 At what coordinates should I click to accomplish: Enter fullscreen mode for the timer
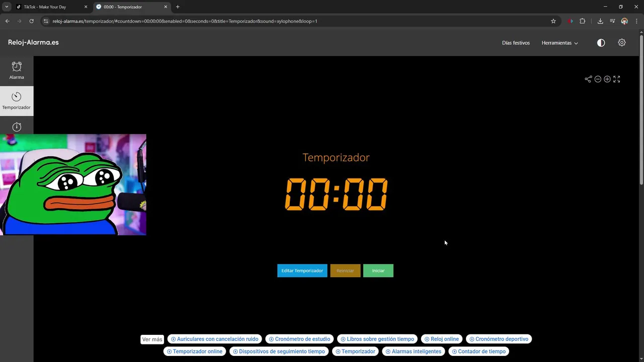click(617, 79)
